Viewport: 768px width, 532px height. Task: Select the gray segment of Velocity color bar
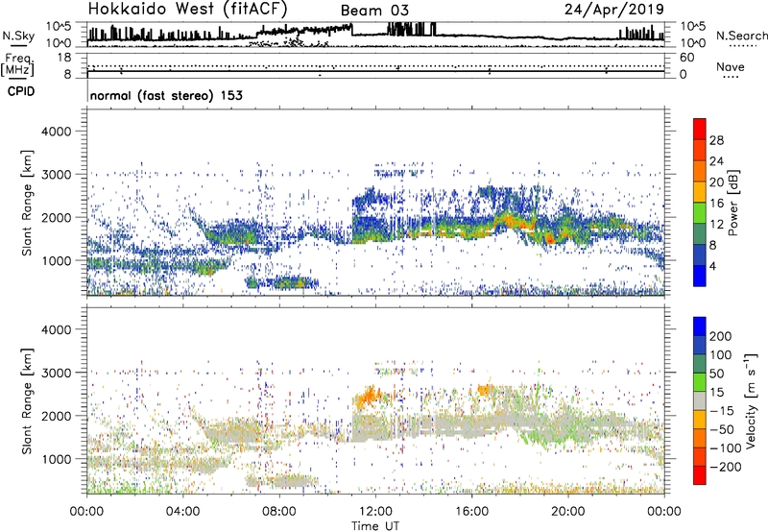(700, 401)
